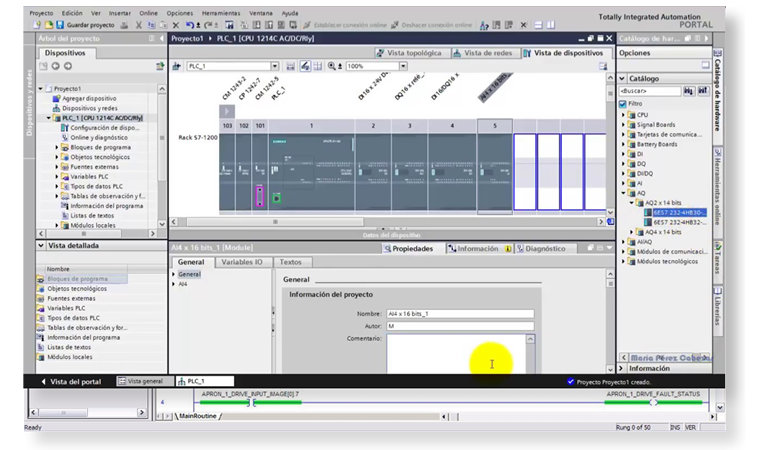Screen dimensions: 768x450
Task: Expand the CPU folder in catalog
Action: [624, 115]
